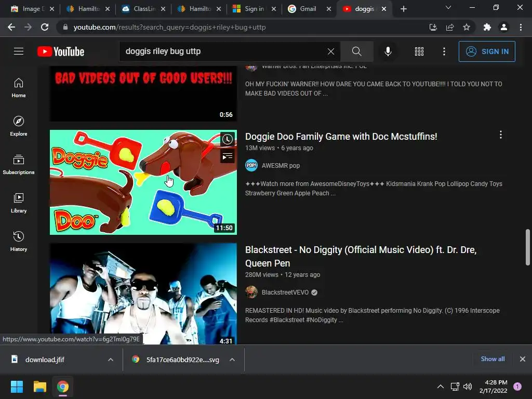
Task: Click '13M views' text
Action: click(x=260, y=148)
